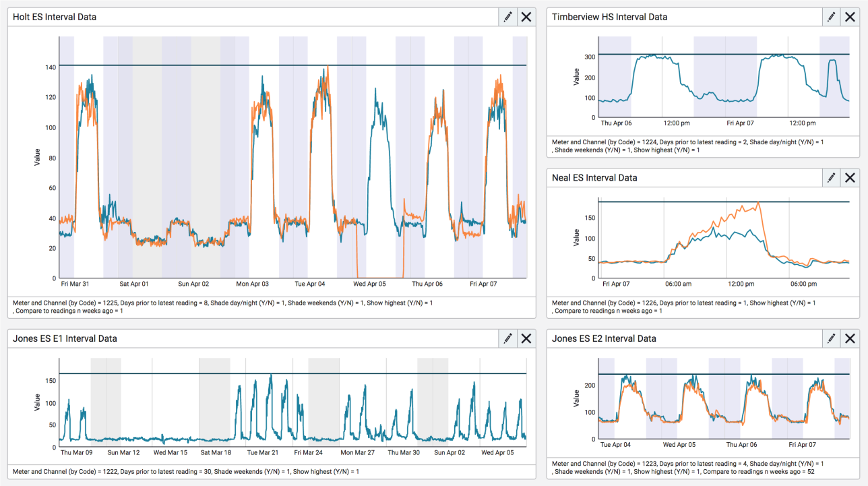Click the Jones ES E1 parameter summary footer
The height and width of the screenshot is (486, 868).
[185, 471]
